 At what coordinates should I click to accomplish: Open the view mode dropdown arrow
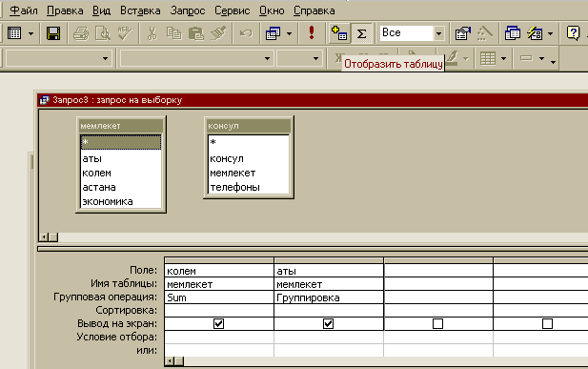pos(30,33)
